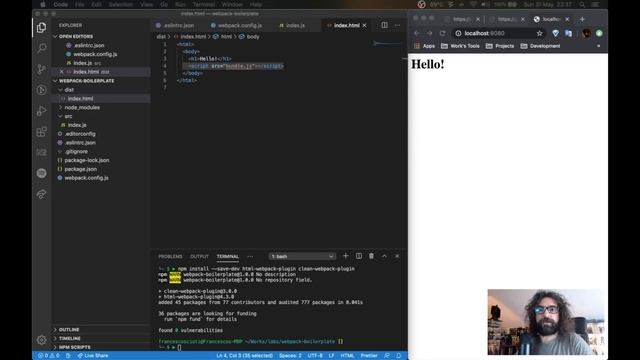Image resolution: width=640 pixels, height=360 pixels.
Task: Maximize the terminal panel with chevron up
Action: (x=384, y=256)
